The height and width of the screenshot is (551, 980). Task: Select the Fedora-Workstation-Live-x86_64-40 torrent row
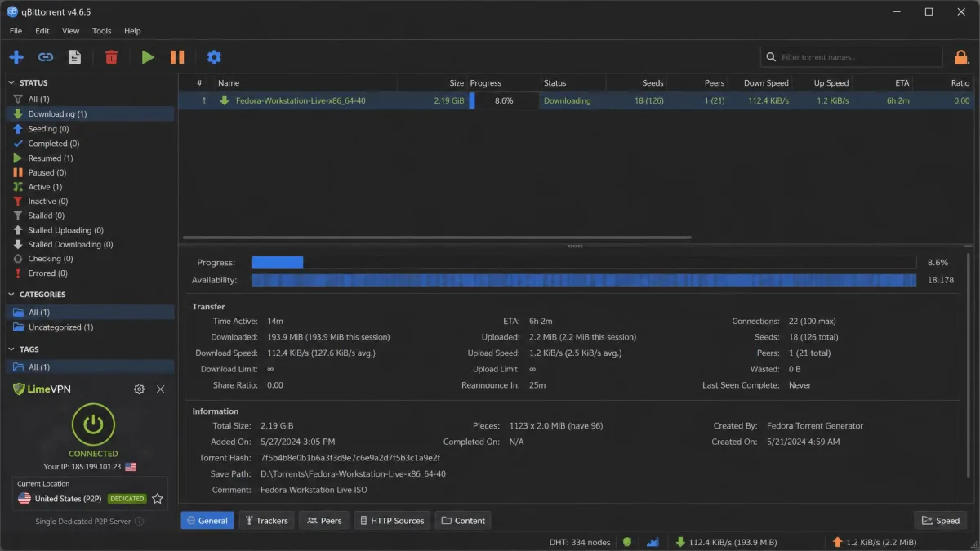tap(576, 101)
